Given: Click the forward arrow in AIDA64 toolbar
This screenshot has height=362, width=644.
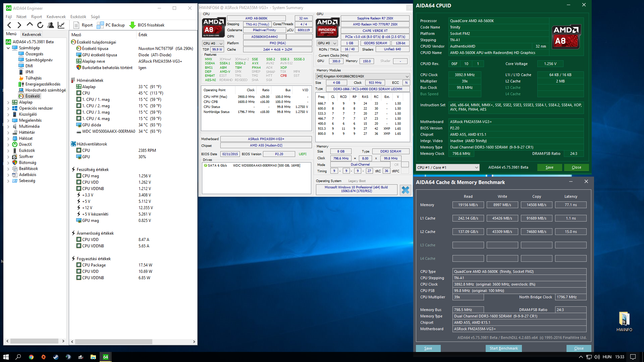Looking at the screenshot, I should [x=19, y=25].
